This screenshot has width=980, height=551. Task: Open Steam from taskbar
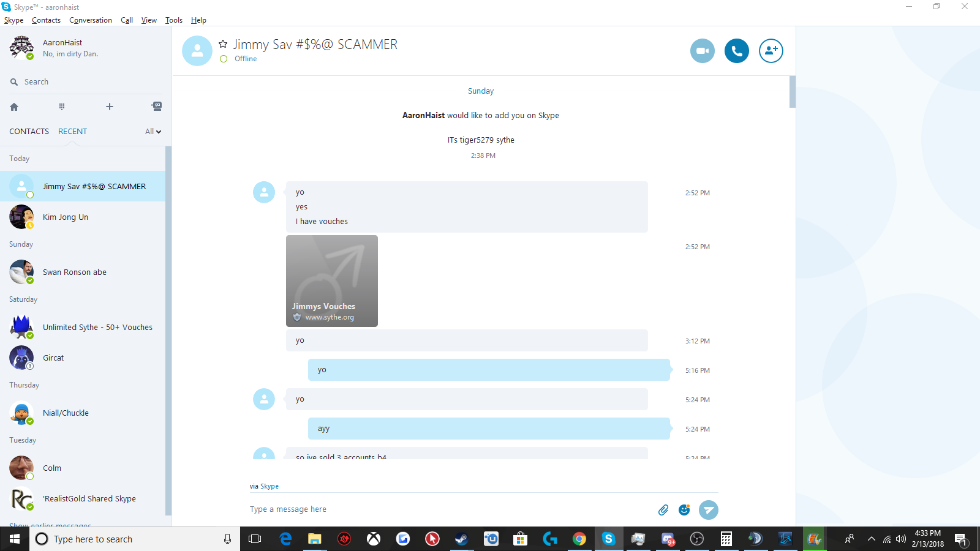(x=462, y=539)
